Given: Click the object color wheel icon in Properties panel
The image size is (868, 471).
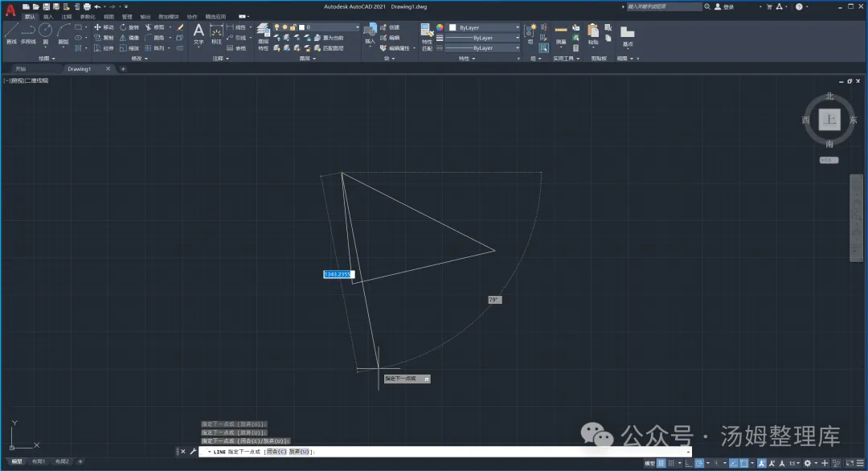Looking at the screenshot, I should click(x=440, y=27).
